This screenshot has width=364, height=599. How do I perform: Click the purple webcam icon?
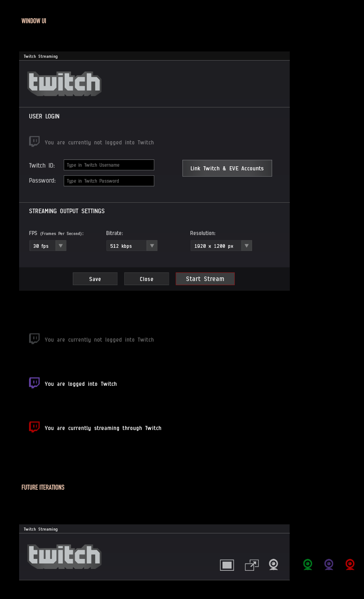click(x=329, y=565)
